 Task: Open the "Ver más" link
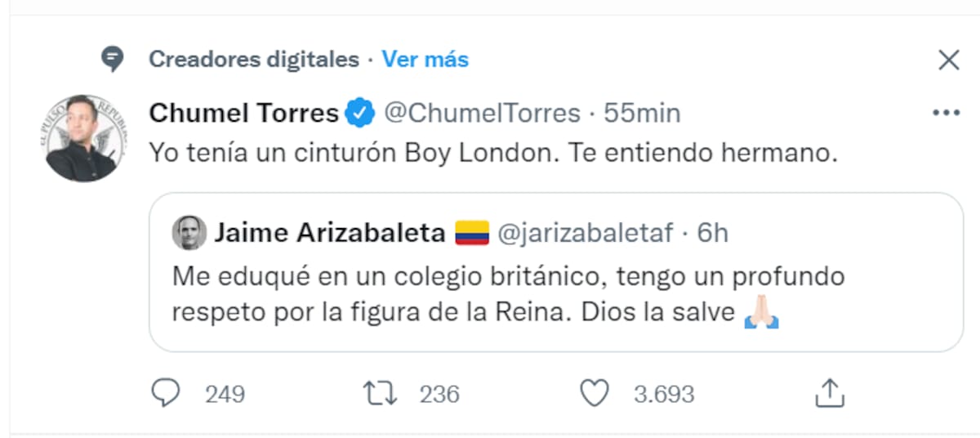click(x=425, y=60)
